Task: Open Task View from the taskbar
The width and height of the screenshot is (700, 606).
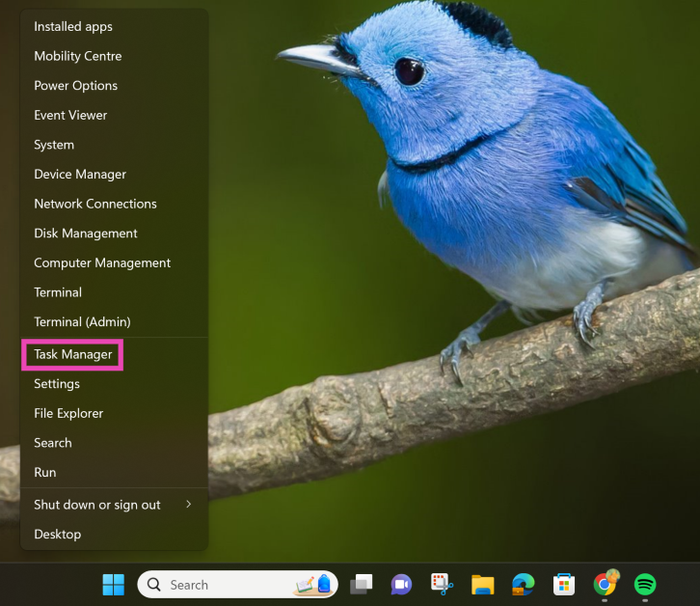Action: click(362, 585)
